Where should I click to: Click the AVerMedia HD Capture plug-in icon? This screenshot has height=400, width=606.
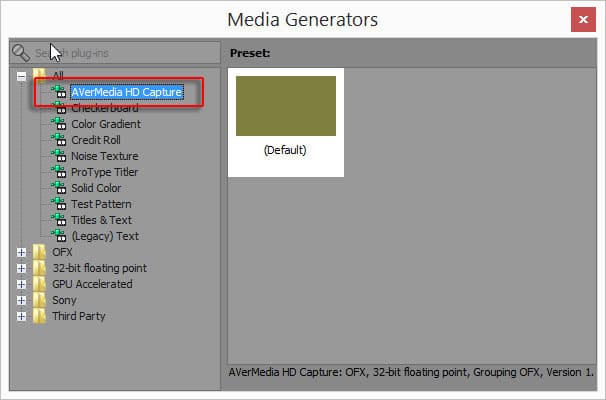[59, 92]
